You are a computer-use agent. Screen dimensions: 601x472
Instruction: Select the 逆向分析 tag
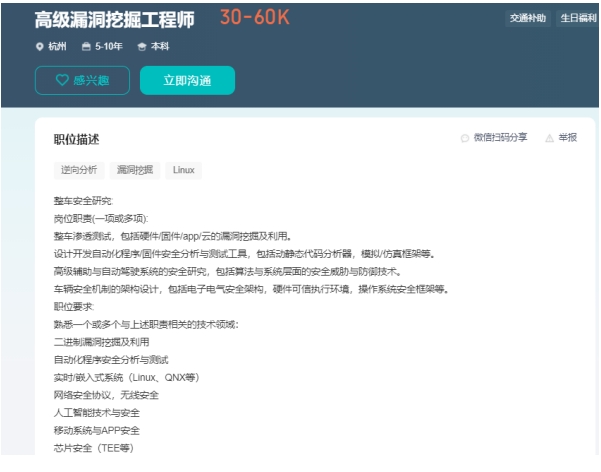coord(79,170)
